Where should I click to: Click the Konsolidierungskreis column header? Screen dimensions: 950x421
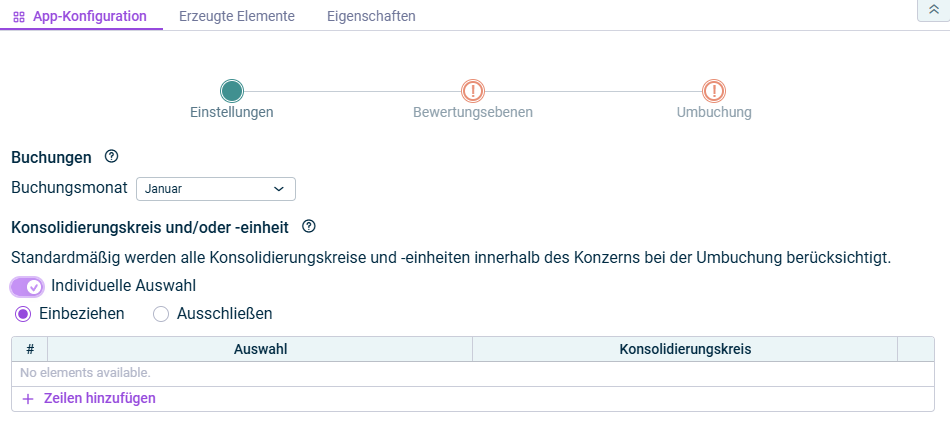point(685,349)
